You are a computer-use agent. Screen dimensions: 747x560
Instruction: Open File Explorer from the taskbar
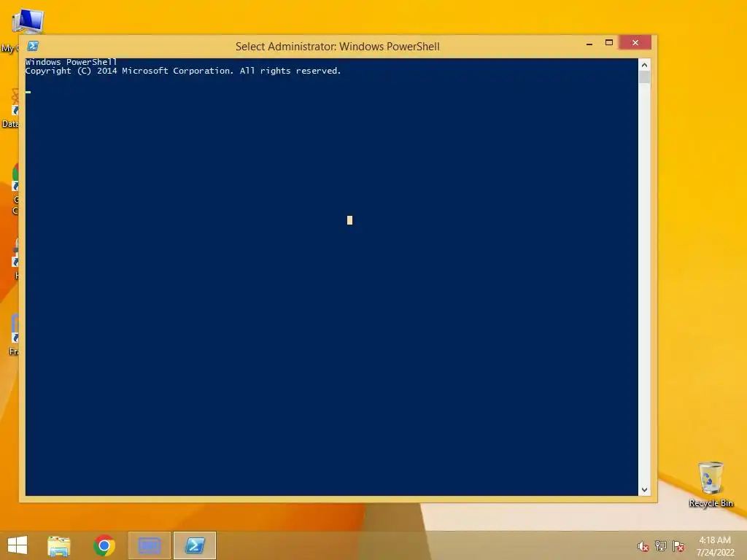58,545
